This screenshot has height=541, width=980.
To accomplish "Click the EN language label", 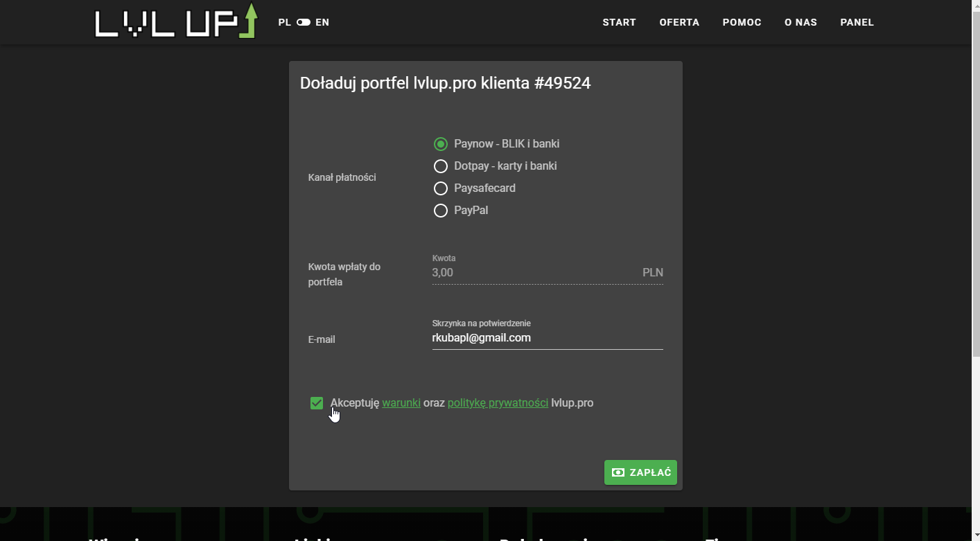I will 322,22.
